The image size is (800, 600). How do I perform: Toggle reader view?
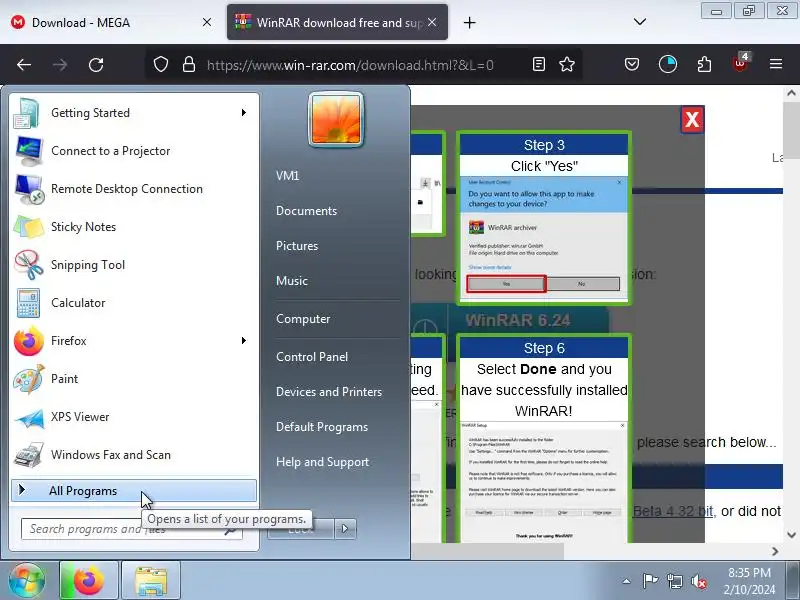point(539,64)
